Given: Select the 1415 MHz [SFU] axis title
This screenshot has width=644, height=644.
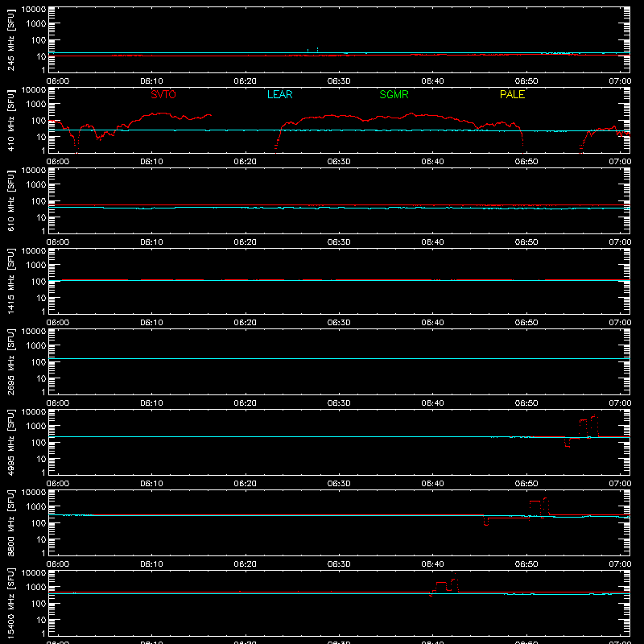Looking at the screenshot, I should click(10, 281).
